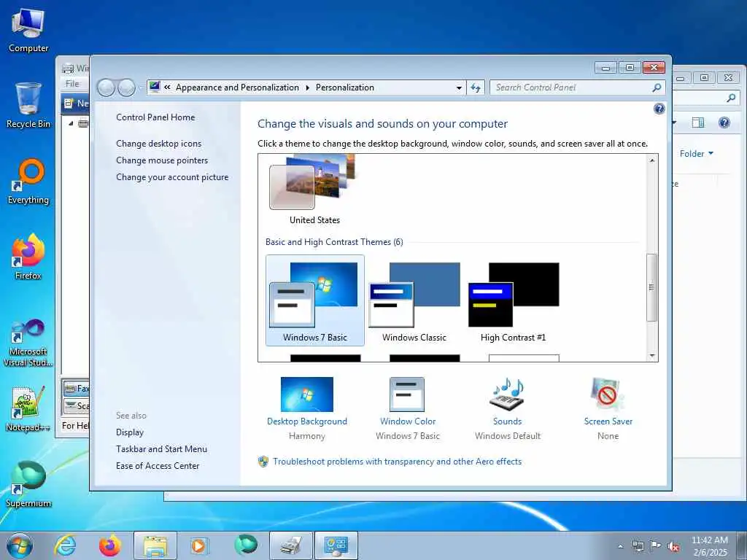Click the Help question mark icon
The width and height of the screenshot is (747, 560).
click(659, 109)
